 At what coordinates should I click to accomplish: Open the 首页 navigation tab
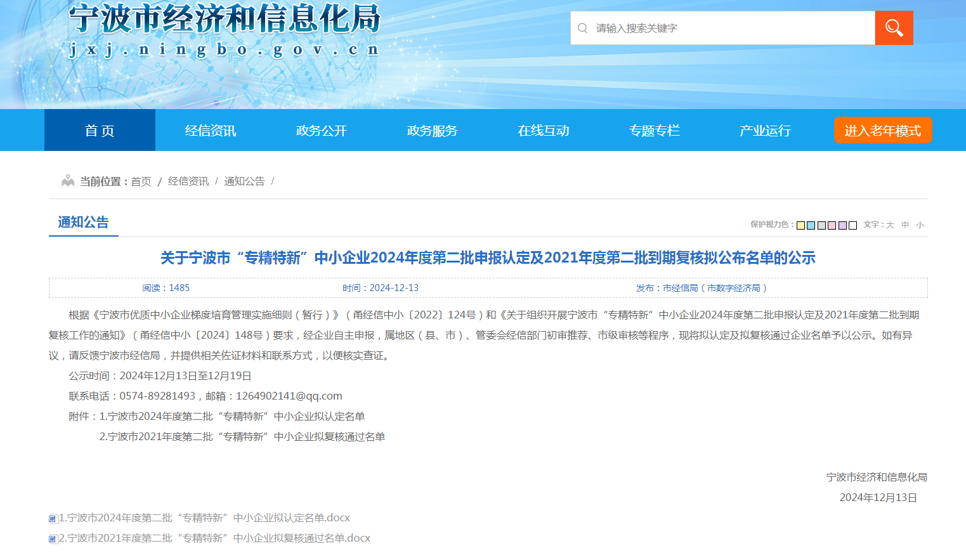pyautogui.click(x=100, y=131)
